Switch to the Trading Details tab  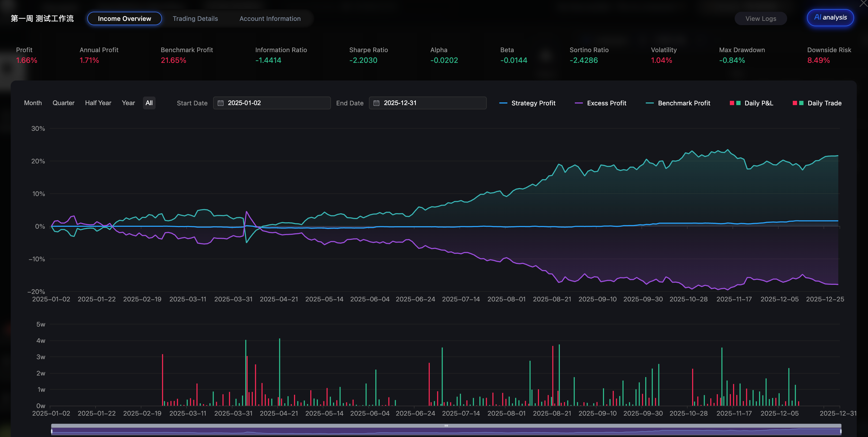pos(195,18)
